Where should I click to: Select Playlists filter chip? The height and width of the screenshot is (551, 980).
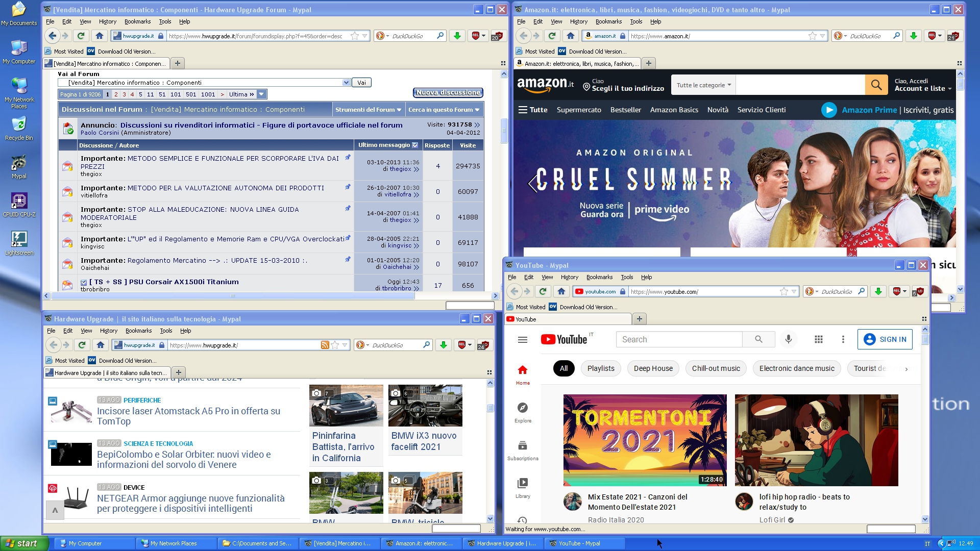[x=601, y=368]
